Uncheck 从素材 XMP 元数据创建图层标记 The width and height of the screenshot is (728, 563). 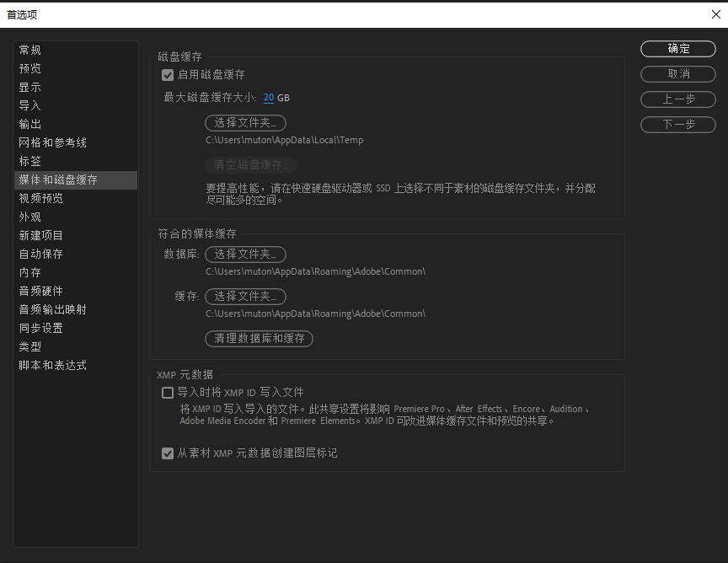(168, 453)
